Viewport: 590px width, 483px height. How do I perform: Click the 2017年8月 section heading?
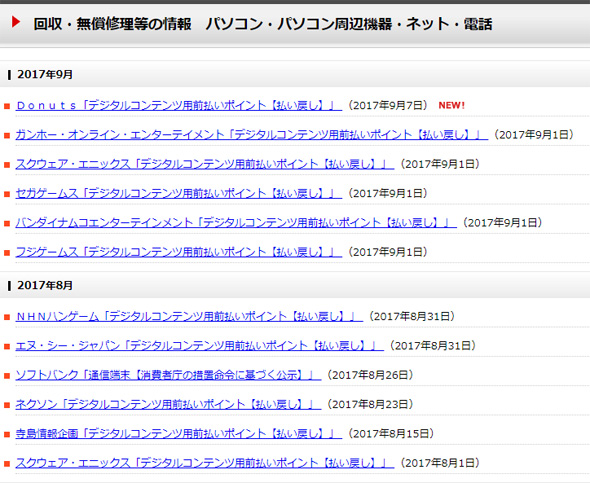[45, 286]
